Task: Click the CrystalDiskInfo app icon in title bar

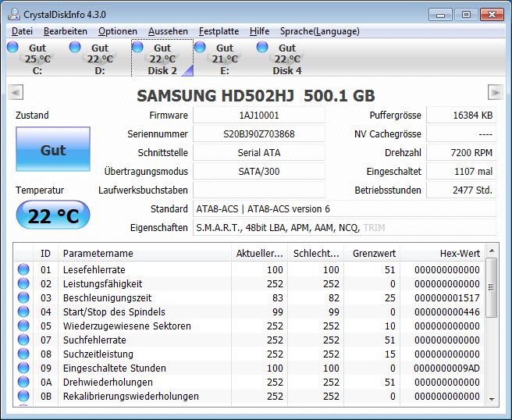Action: [x=14, y=14]
